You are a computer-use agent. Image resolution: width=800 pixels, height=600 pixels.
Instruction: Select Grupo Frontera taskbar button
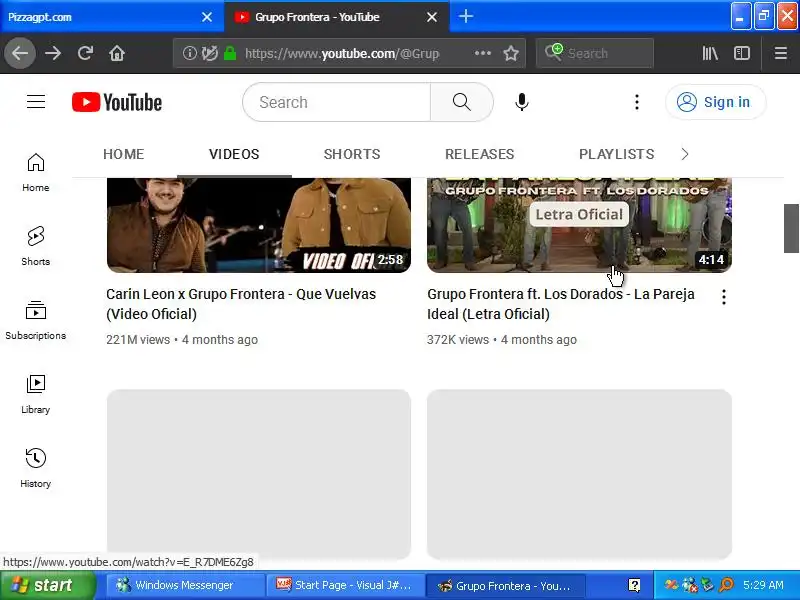505,585
